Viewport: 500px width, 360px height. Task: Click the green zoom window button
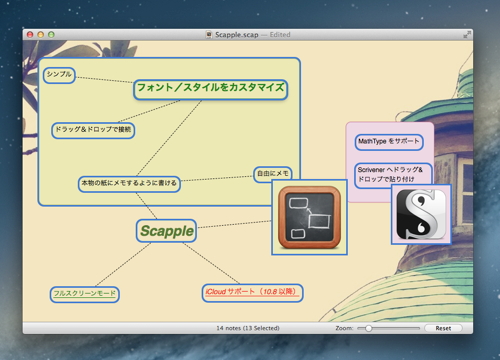pos(51,34)
